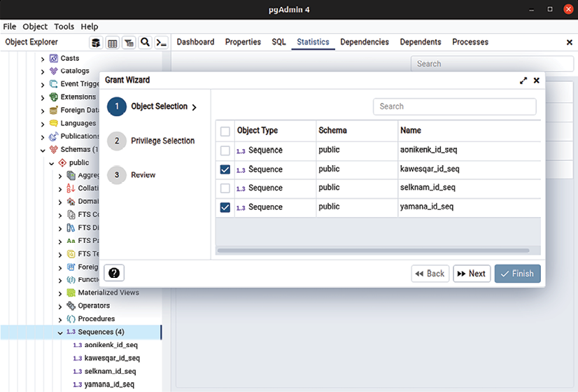578x392 pixels.
Task: Switch to the Processes tab
Action: (x=470, y=42)
